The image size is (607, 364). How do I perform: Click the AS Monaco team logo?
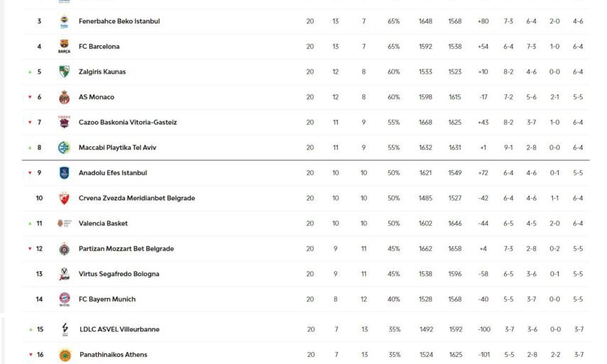click(64, 97)
